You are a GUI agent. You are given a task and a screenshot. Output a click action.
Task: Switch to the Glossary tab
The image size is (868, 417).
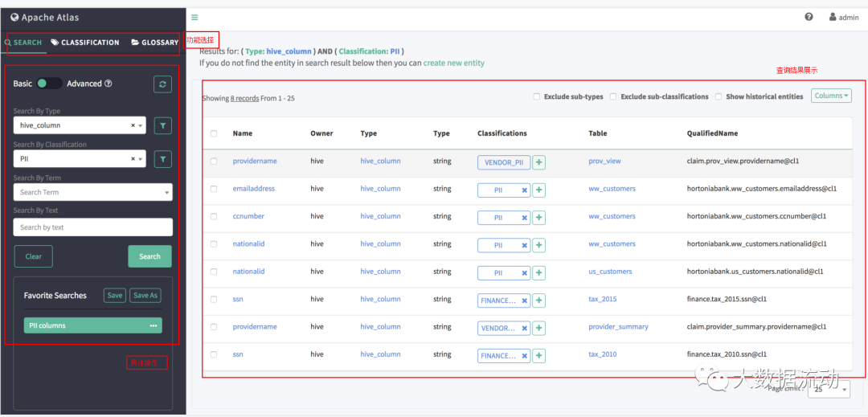pos(155,43)
